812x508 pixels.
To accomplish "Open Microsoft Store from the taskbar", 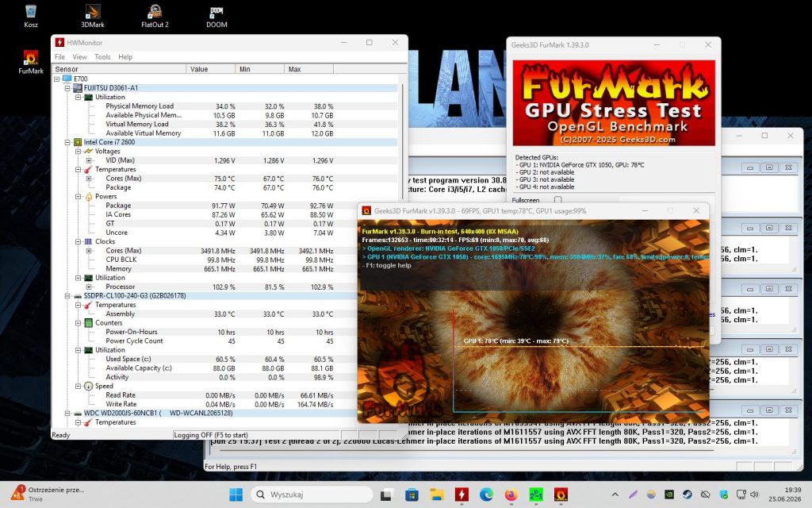I will click(x=412, y=495).
